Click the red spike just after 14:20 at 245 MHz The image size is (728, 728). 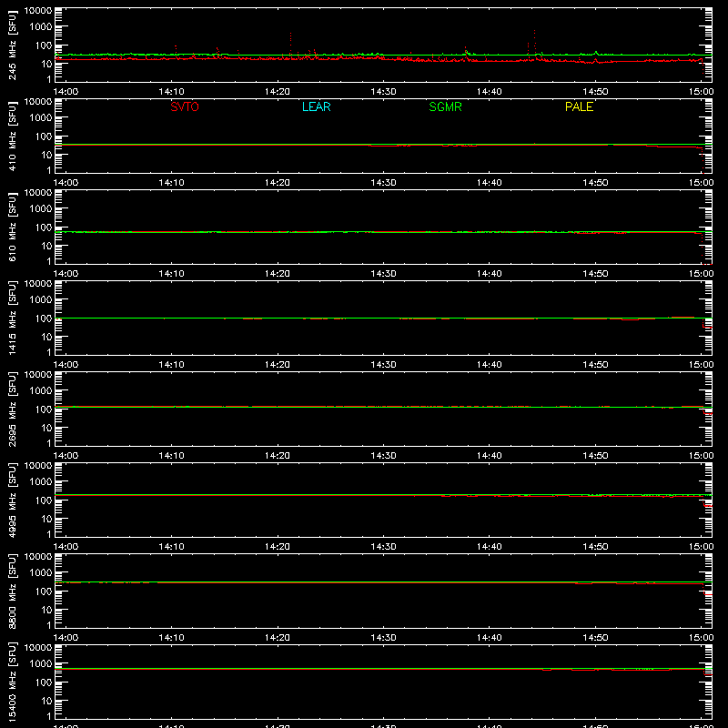(x=290, y=44)
